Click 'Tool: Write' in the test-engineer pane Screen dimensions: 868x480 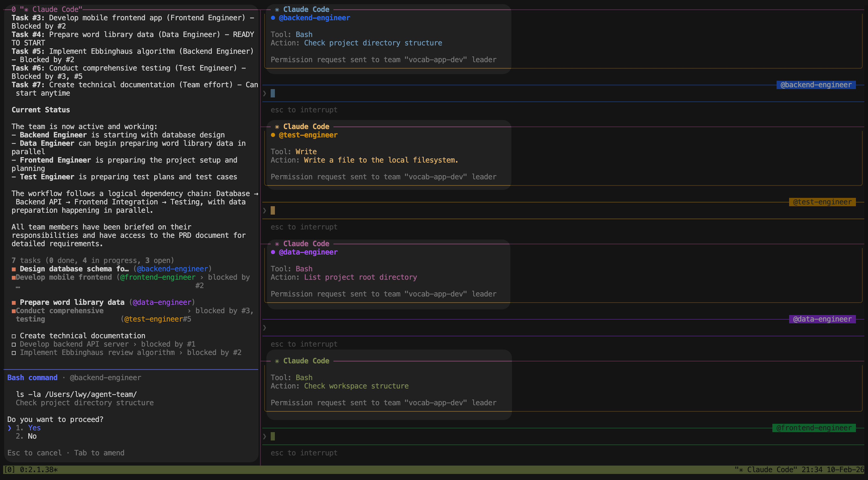click(294, 152)
